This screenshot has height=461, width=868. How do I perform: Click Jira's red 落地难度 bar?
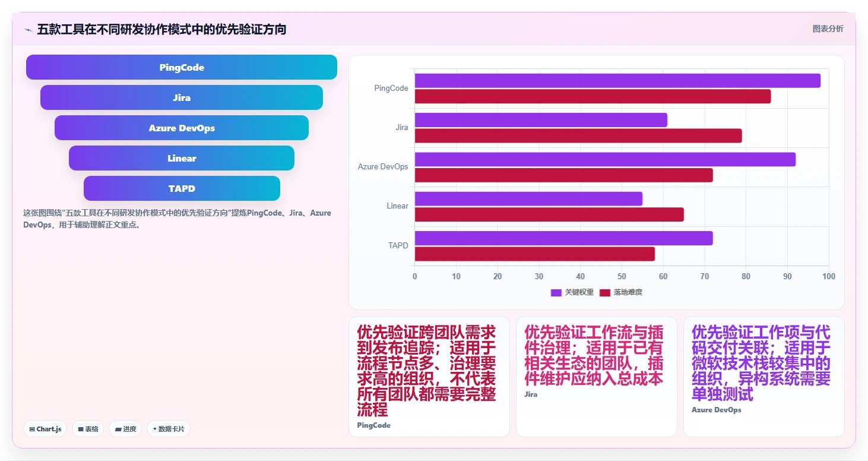point(578,135)
